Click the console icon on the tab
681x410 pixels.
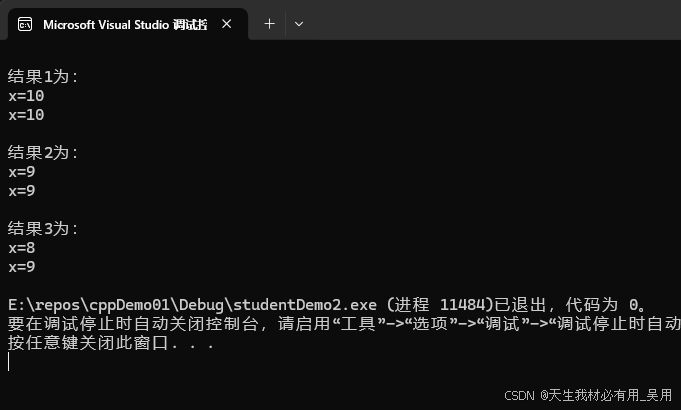[x=25, y=24]
